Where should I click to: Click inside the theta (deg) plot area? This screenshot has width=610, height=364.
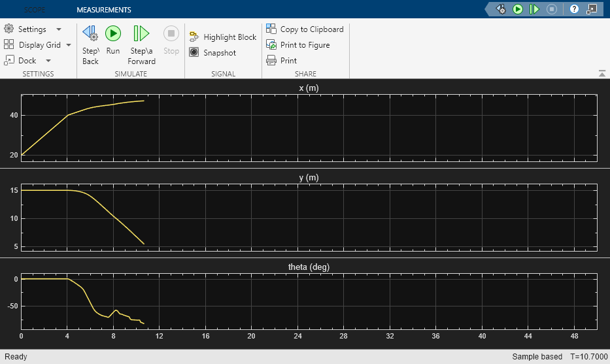click(x=309, y=301)
